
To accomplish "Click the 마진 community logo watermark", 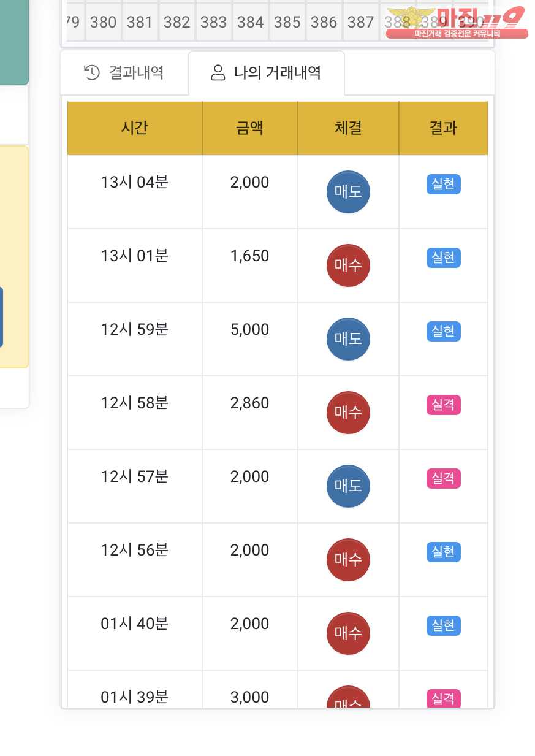I will pyautogui.click(x=457, y=22).
